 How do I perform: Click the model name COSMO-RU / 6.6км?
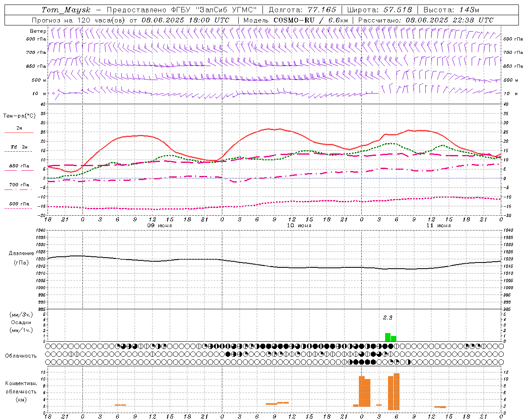tap(311, 20)
